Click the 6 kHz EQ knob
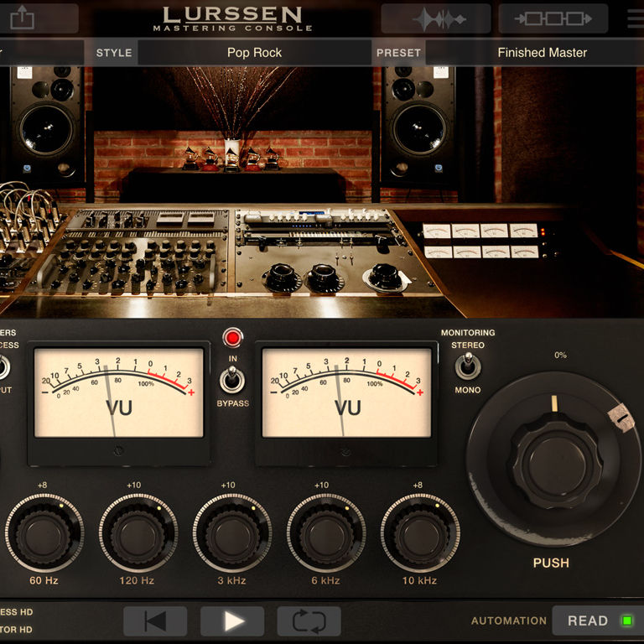Viewport: 644px width, 644px height. coord(326,533)
